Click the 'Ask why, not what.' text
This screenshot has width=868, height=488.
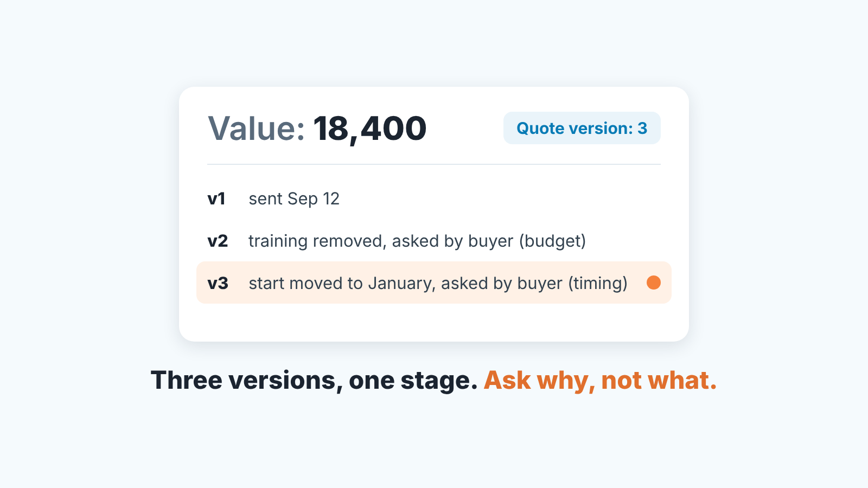pyautogui.click(x=601, y=380)
